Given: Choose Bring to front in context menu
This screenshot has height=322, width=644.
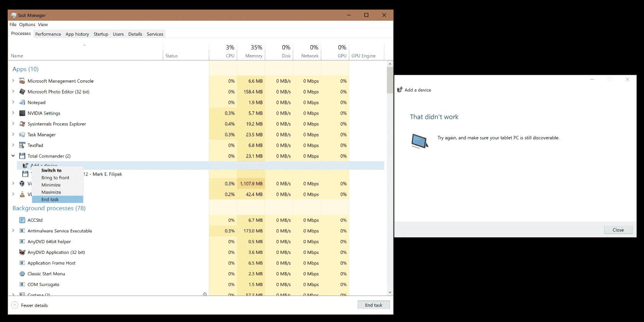Looking at the screenshot, I should [x=58, y=177].
